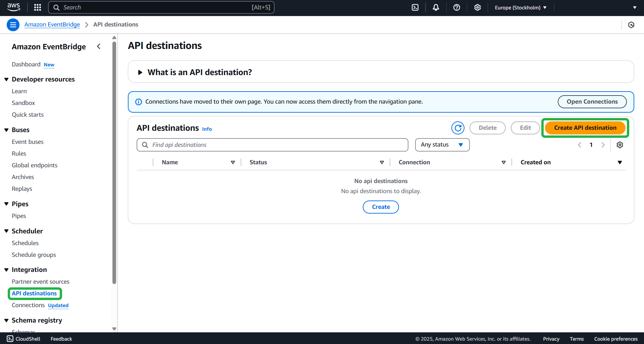The height and width of the screenshot is (344, 644).
Task: Refresh the API destinations list
Action: [x=458, y=128]
